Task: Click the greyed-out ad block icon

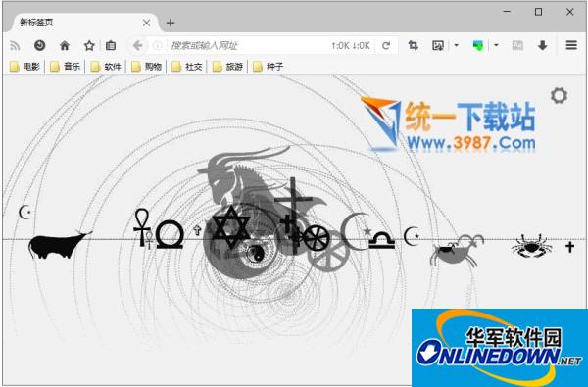Action: click(x=517, y=45)
